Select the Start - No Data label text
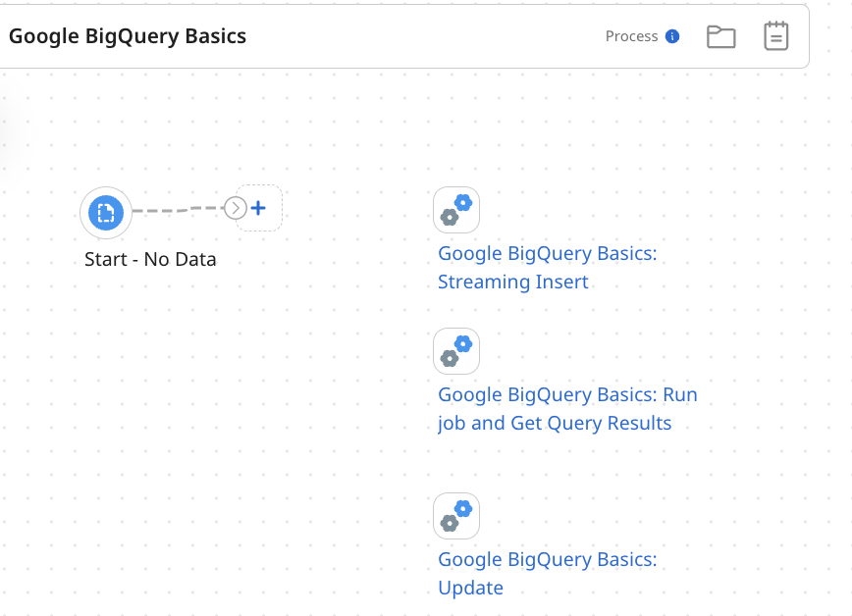Viewport: 852px width, 616px height. tap(149, 259)
